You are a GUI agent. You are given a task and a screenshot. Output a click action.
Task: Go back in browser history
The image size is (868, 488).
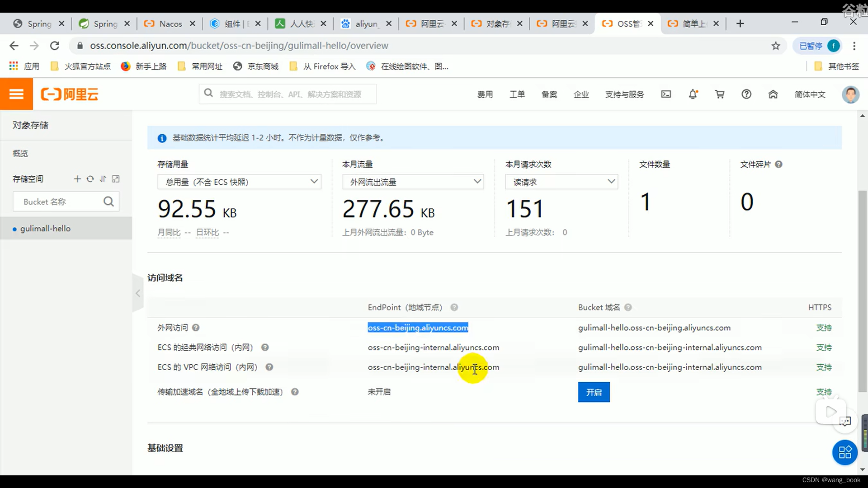pyautogui.click(x=14, y=46)
